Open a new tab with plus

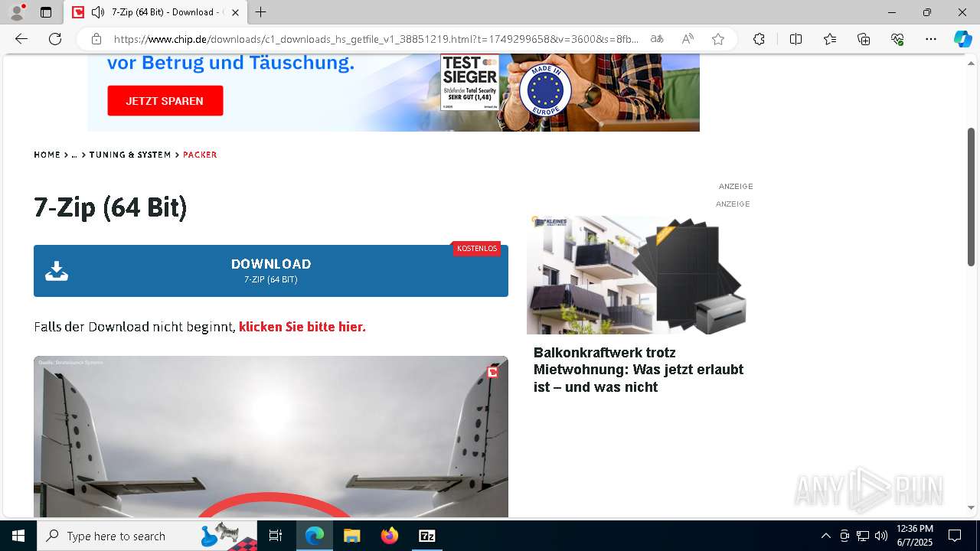coord(261,12)
